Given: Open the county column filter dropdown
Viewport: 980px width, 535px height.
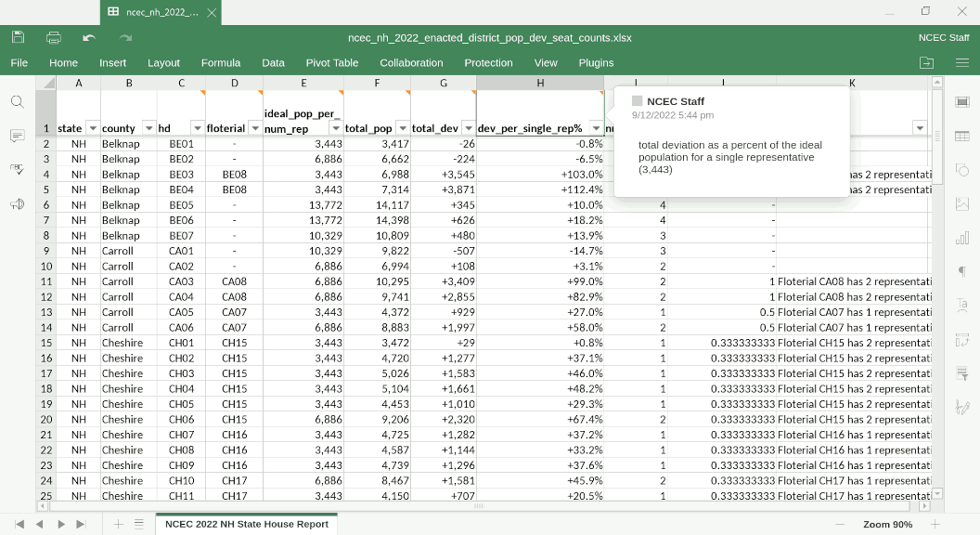Looking at the screenshot, I should coord(148,128).
